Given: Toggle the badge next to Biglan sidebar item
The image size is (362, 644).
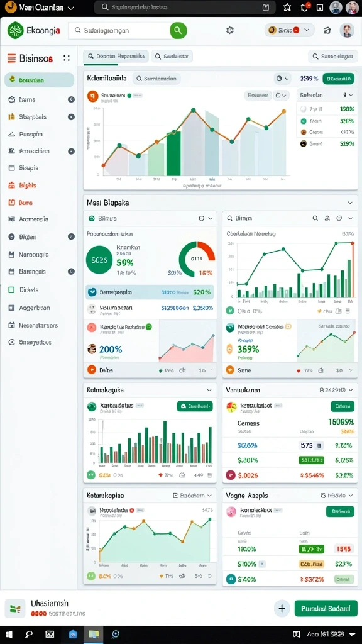Looking at the screenshot, I should (x=71, y=237).
